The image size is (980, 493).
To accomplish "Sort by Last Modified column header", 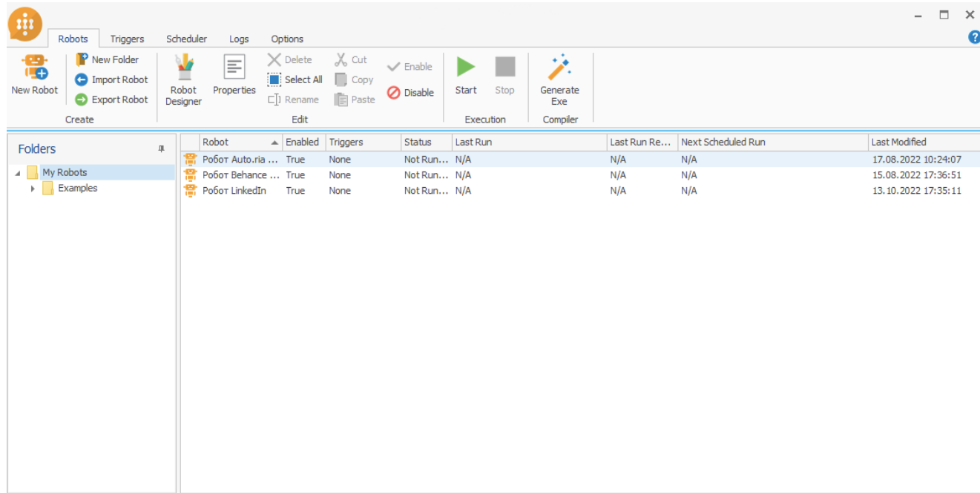I will 924,142.
